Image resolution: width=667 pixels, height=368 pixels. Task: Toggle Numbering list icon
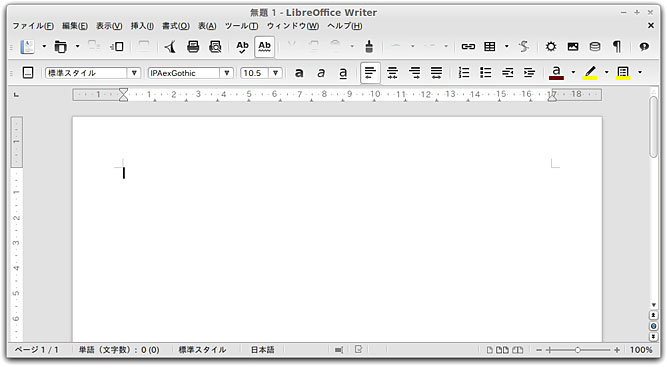coord(464,73)
